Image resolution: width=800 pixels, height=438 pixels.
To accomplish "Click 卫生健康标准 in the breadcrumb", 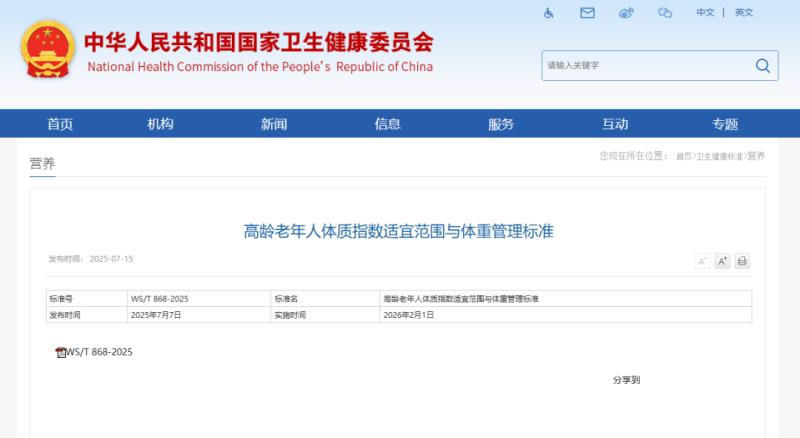I will pyautogui.click(x=719, y=157).
